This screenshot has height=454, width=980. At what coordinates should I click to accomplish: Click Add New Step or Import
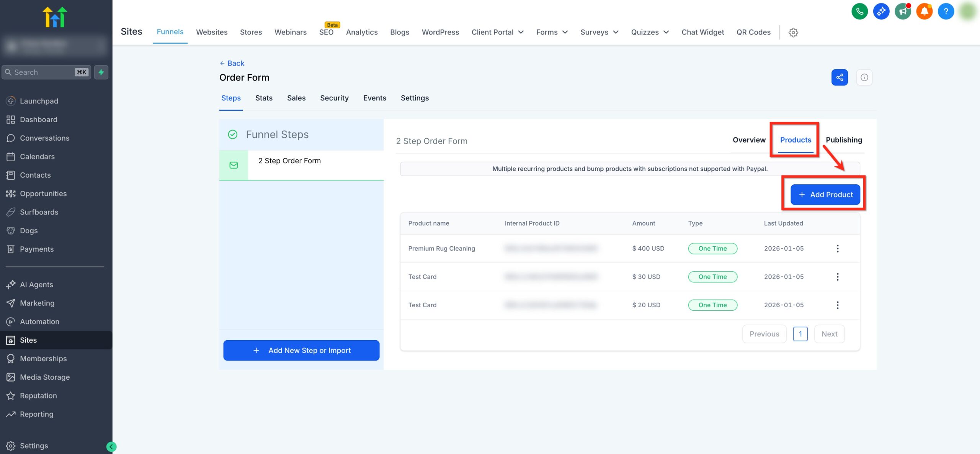[301, 350]
